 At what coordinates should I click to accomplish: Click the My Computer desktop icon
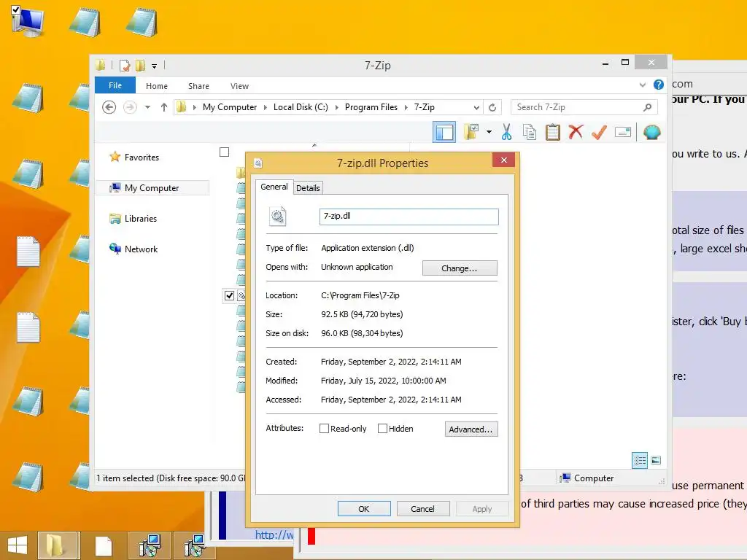point(27,21)
